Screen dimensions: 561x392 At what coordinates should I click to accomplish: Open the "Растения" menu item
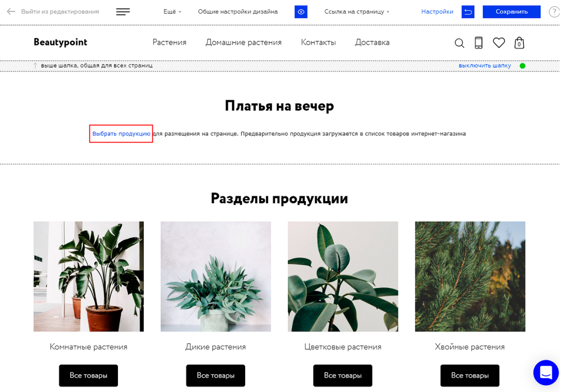(x=170, y=43)
